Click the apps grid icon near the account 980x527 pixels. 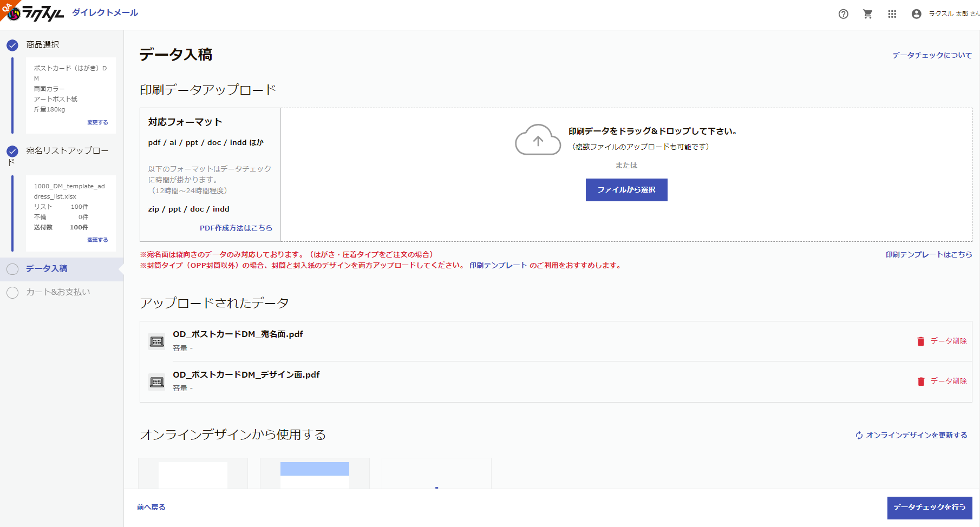click(x=892, y=14)
